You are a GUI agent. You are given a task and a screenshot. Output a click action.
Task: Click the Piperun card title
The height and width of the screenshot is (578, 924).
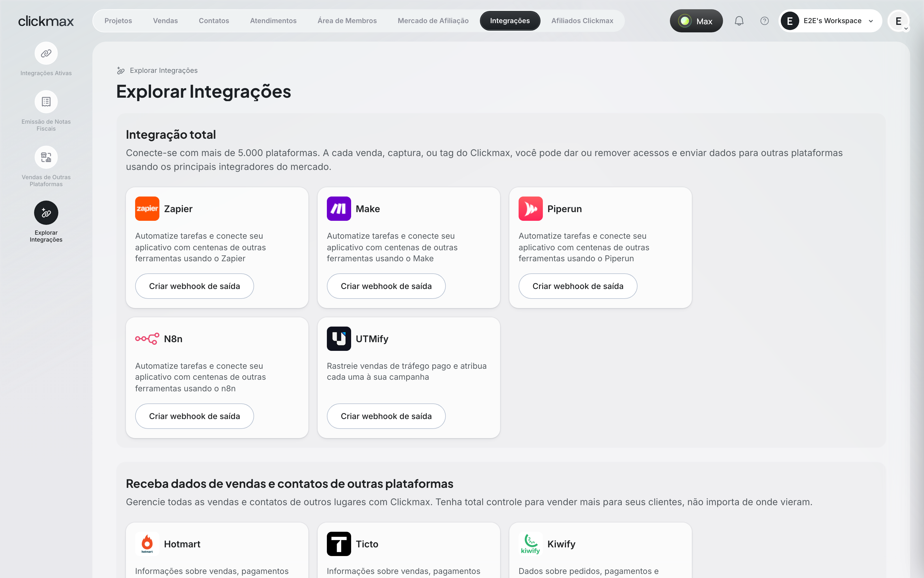(564, 209)
